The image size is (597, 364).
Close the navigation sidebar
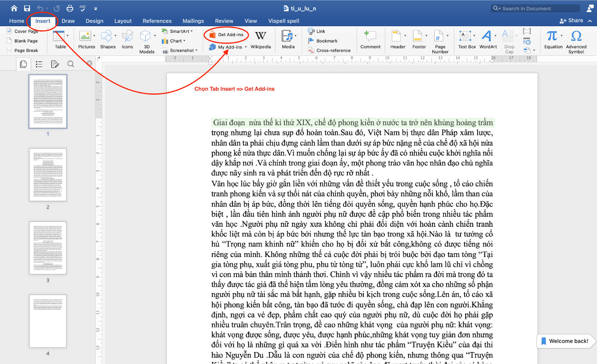tap(90, 63)
